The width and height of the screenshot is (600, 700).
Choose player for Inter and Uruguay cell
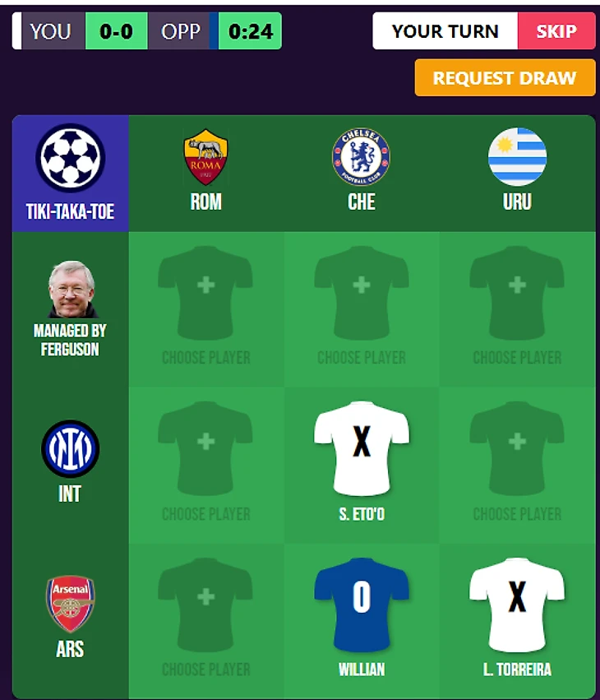click(518, 466)
